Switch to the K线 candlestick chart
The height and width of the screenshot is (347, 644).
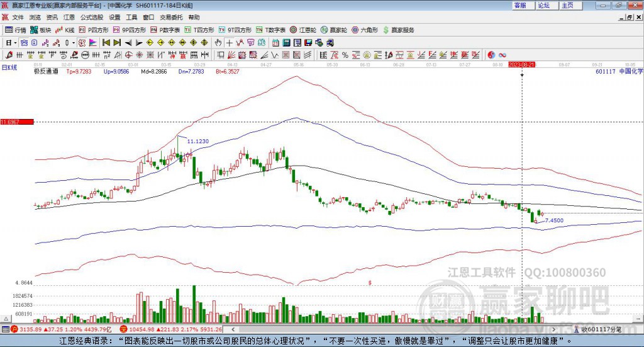(x=65, y=30)
